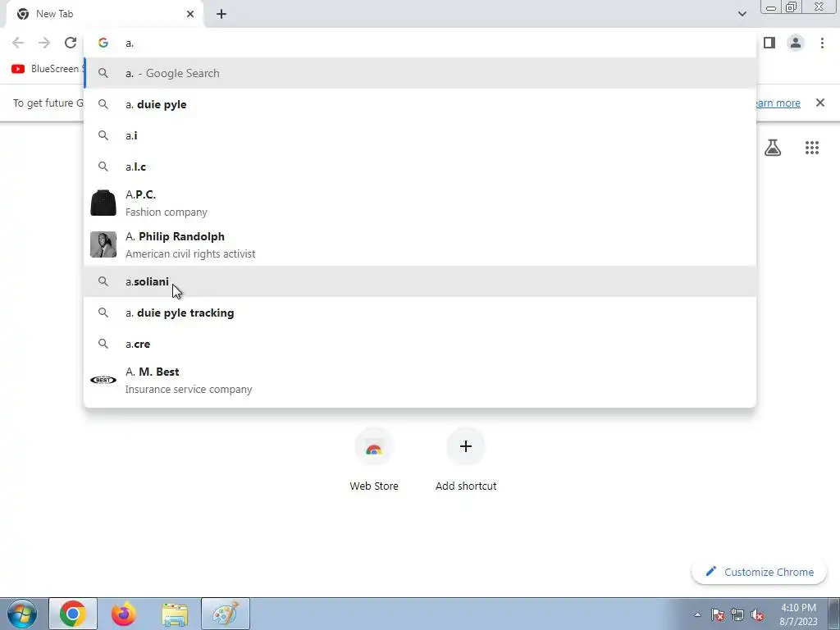840x630 pixels.
Task: Select A. M. Best insurance suggestion
Action: tap(420, 381)
